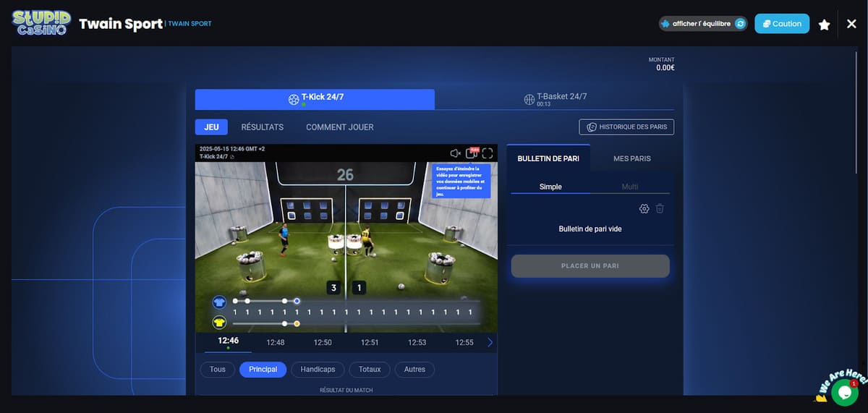Viewport: 868px width, 413px height.
Task: Click the basketball icon beside T-Basket
Action: tap(529, 99)
